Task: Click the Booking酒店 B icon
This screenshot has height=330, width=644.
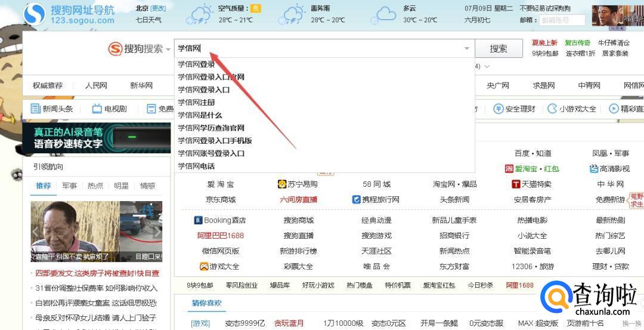Action: tap(199, 220)
